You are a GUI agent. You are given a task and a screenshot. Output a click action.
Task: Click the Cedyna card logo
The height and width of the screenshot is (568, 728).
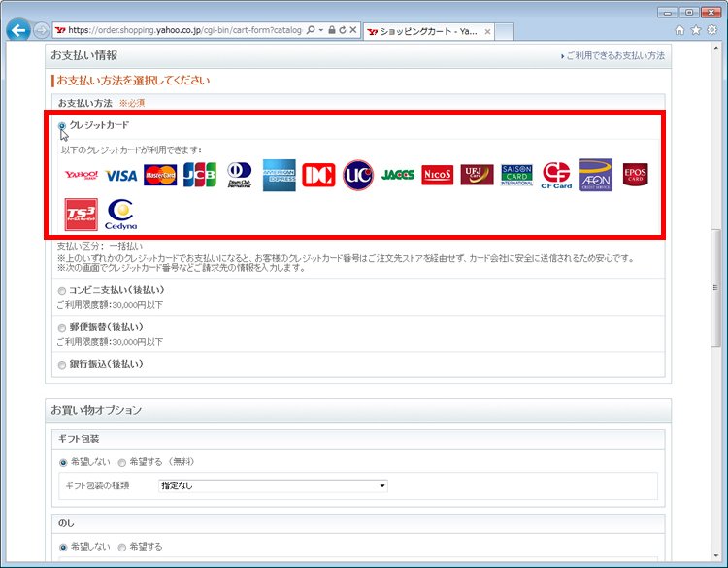(x=120, y=215)
